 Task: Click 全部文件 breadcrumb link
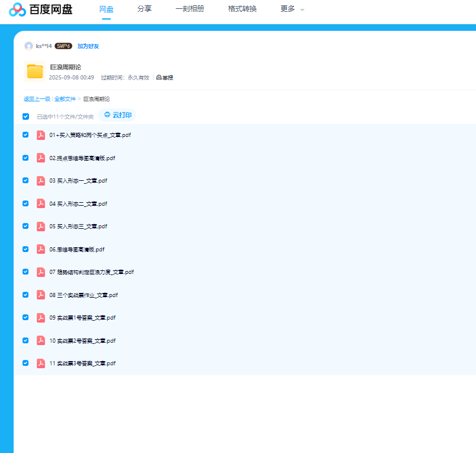pyautogui.click(x=65, y=99)
